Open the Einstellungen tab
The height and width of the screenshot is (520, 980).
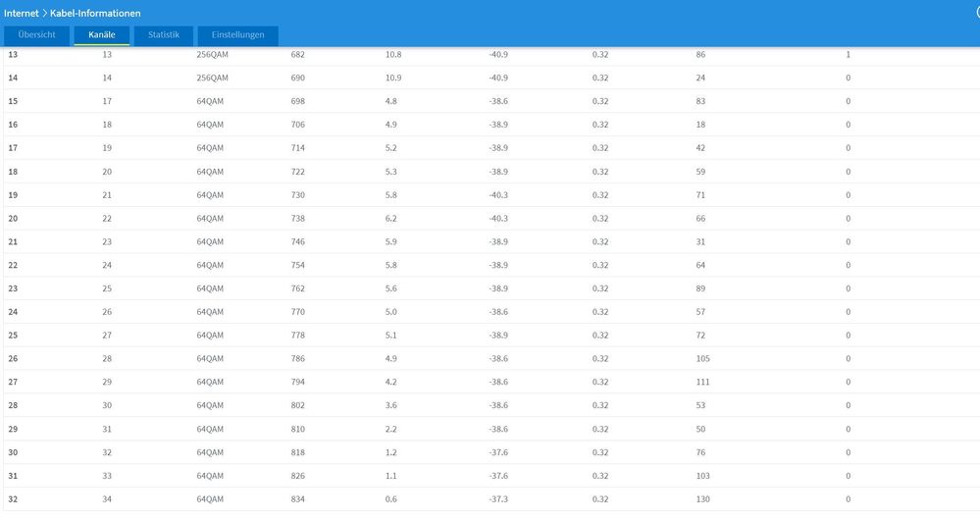(x=237, y=35)
